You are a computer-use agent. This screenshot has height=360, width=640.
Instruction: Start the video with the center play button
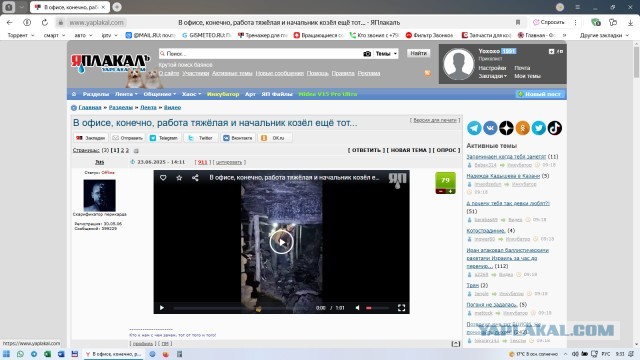tap(281, 242)
